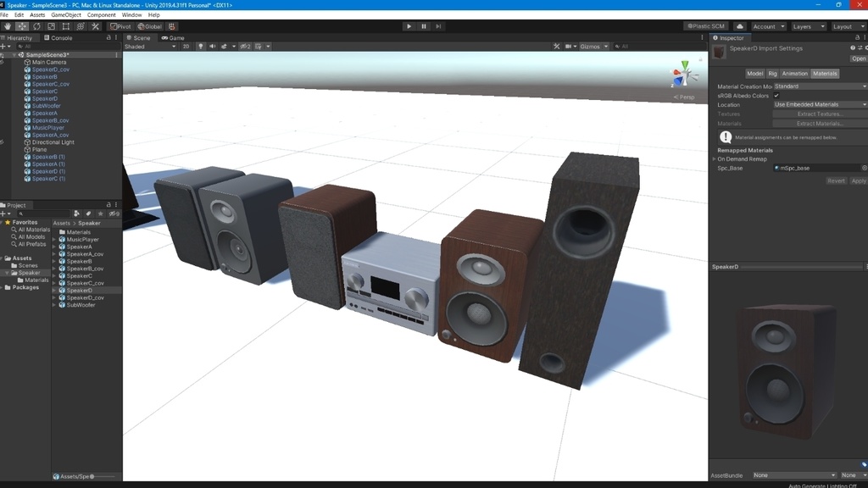Save search to Favorites star icon
Image resolution: width=868 pixels, height=488 pixels.
point(100,213)
